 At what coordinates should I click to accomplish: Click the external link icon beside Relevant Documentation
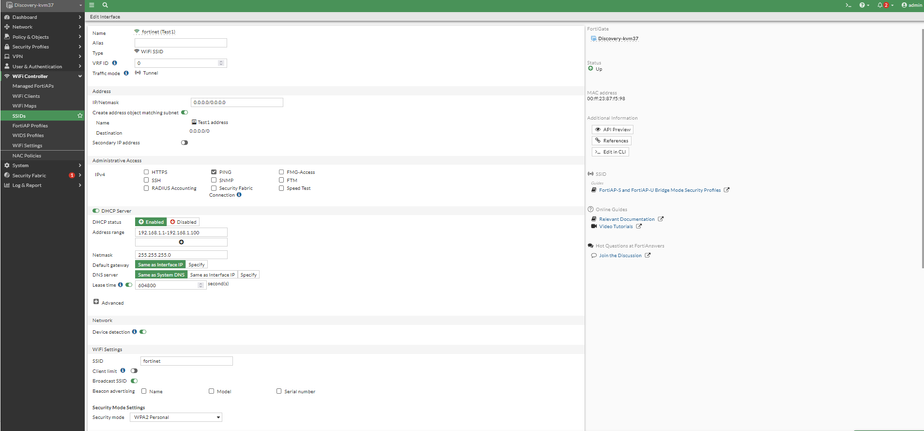[x=661, y=219]
